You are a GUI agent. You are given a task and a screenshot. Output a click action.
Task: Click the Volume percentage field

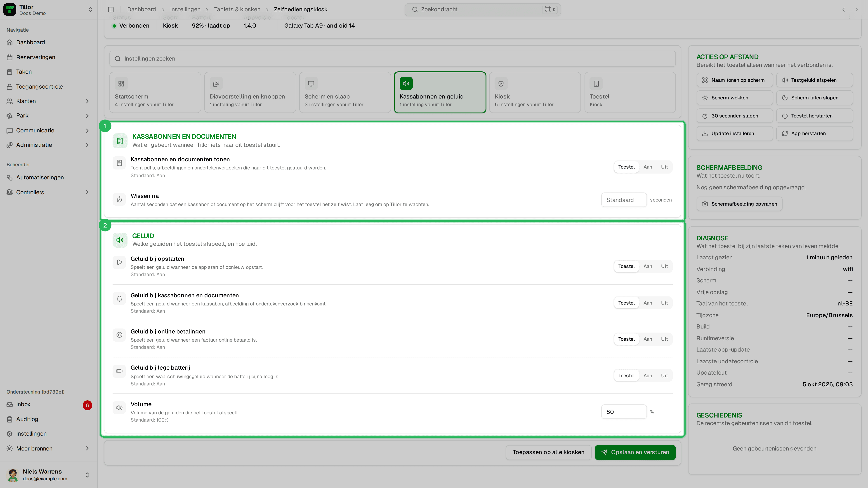coord(624,412)
